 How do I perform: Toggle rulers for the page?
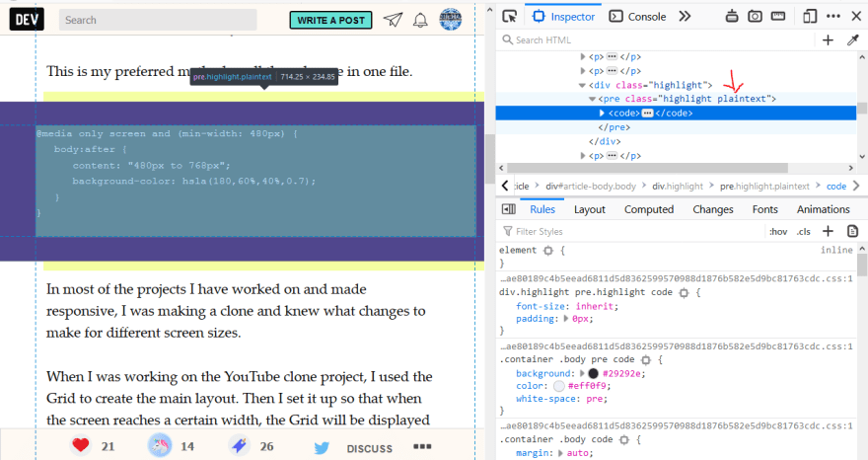point(778,16)
